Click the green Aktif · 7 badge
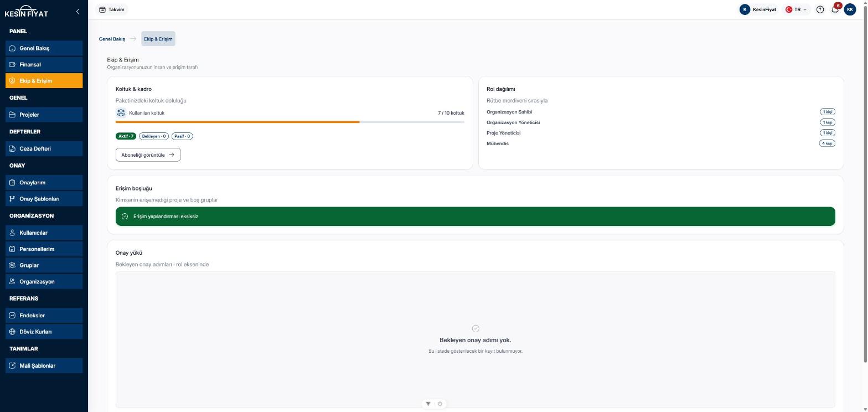Screen dimensions: 868x412 click(126, 136)
